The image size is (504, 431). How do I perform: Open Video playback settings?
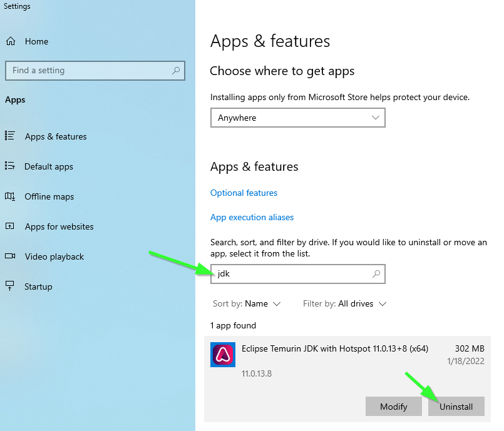(54, 256)
